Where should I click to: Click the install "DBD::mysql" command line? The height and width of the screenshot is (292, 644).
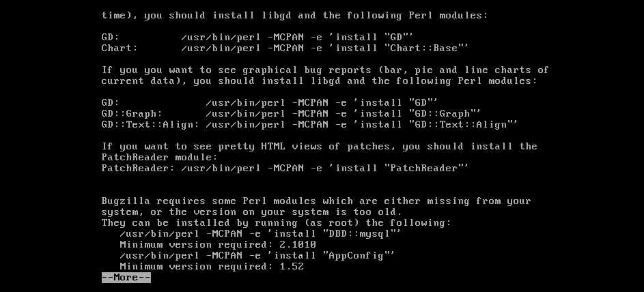point(260,234)
